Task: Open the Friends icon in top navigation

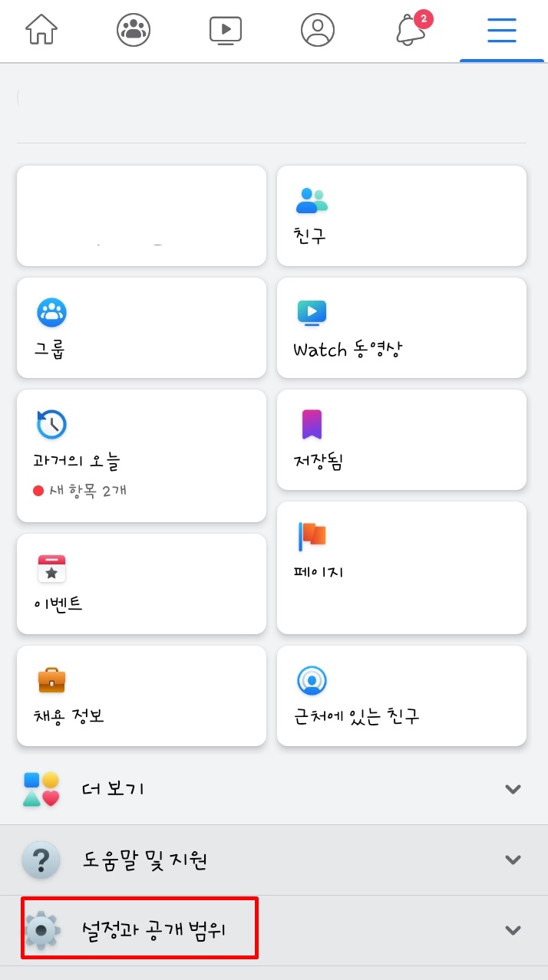Action: pos(133,31)
